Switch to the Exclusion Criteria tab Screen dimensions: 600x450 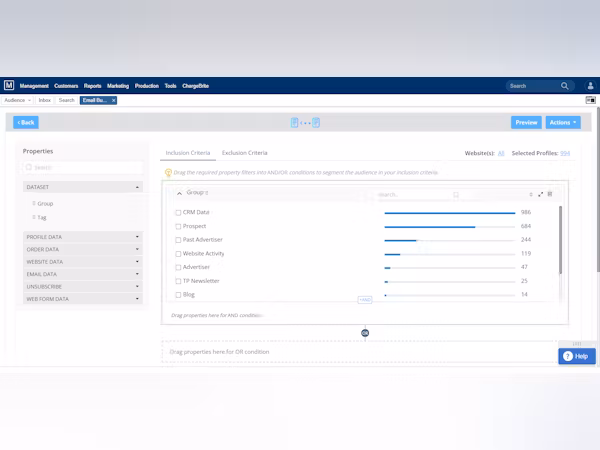[244, 153]
